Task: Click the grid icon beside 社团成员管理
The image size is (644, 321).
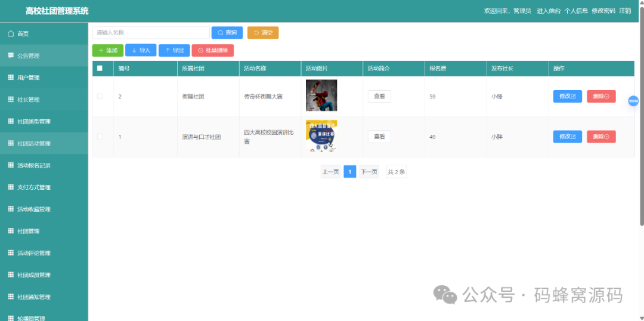Action: 11,275
